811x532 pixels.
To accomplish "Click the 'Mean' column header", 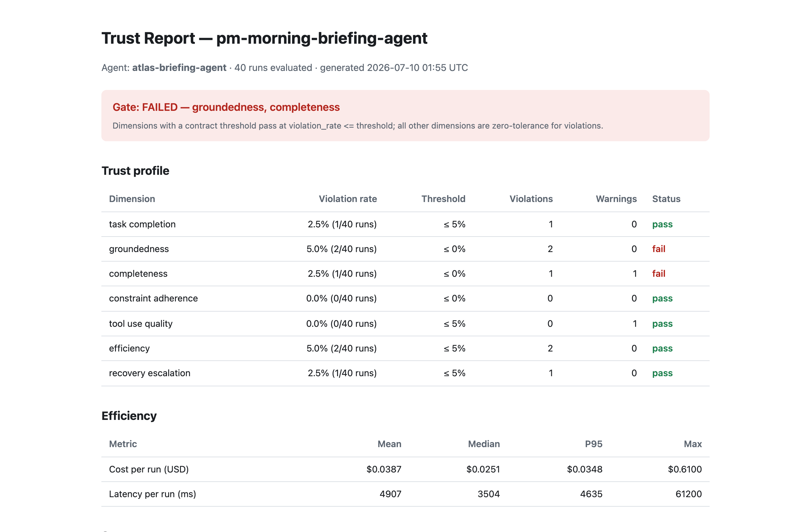I will pyautogui.click(x=389, y=444).
